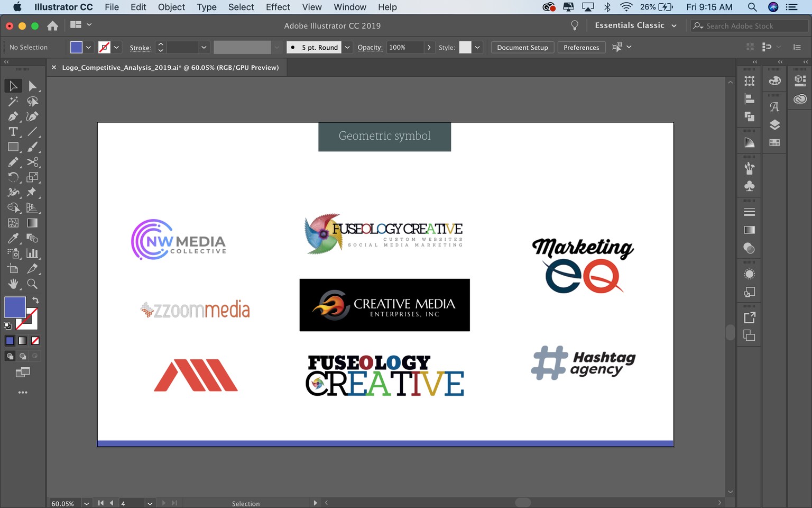Click the Opacity 100% input field
This screenshot has width=812, height=508.
405,47
